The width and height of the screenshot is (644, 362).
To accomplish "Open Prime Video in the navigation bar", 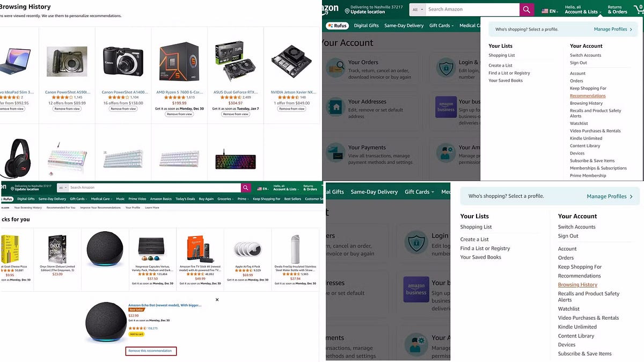I will [x=137, y=199].
